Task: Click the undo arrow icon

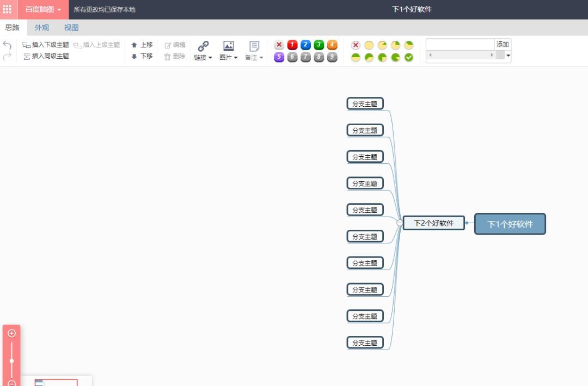Action: click(7, 45)
